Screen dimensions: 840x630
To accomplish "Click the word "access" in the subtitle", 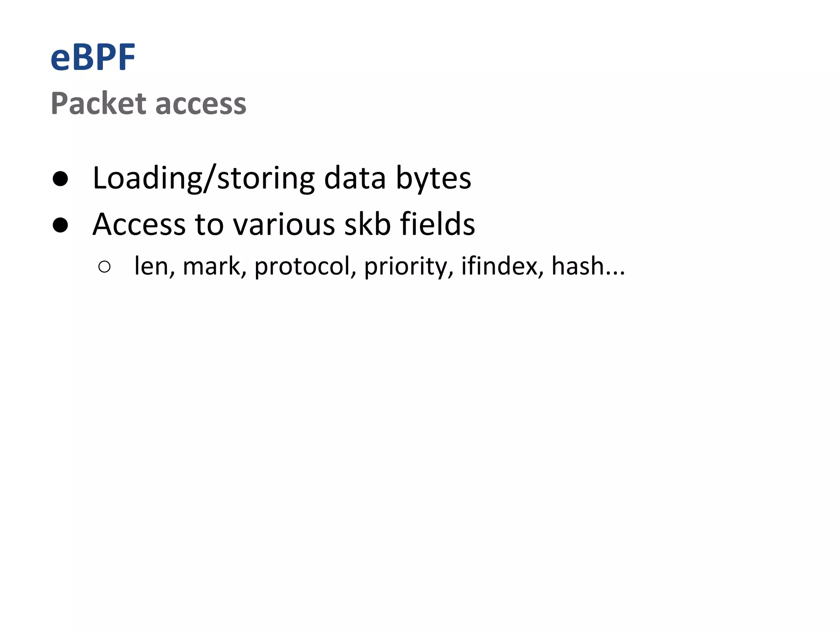I will [201, 104].
